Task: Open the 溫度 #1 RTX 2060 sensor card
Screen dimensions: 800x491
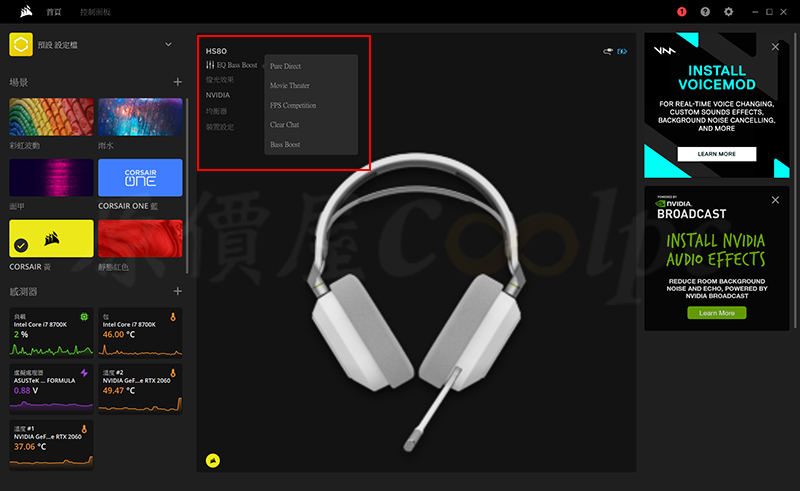Action: (52, 445)
